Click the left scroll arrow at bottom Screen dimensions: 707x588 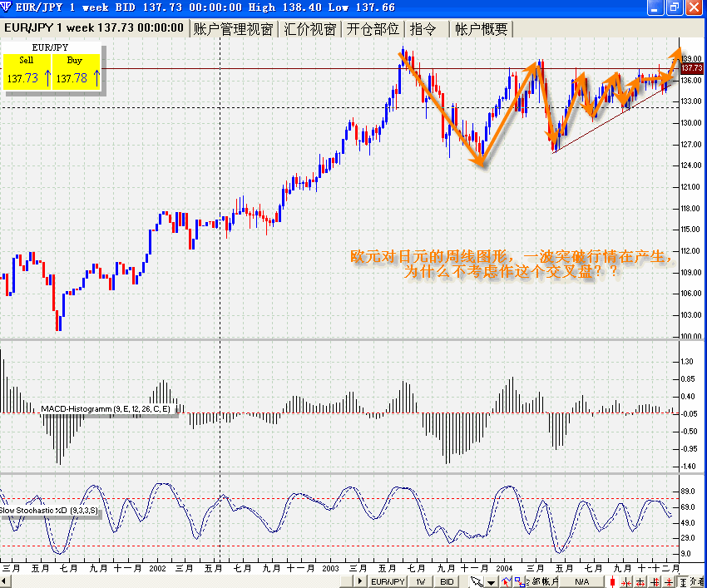(4, 581)
